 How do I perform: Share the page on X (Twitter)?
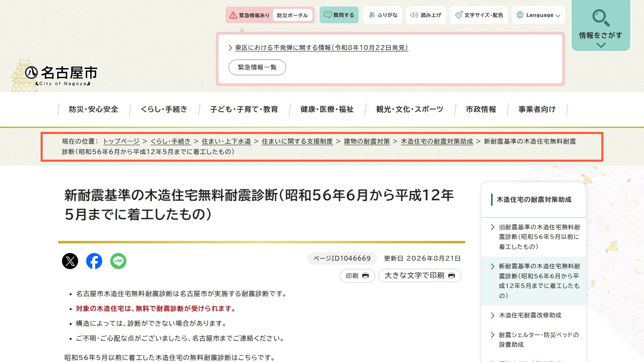[x=70, y=261]
